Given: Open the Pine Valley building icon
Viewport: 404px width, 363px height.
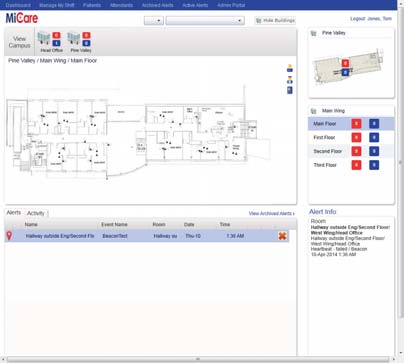Looking at the screenshot, I should click(73, 39).
